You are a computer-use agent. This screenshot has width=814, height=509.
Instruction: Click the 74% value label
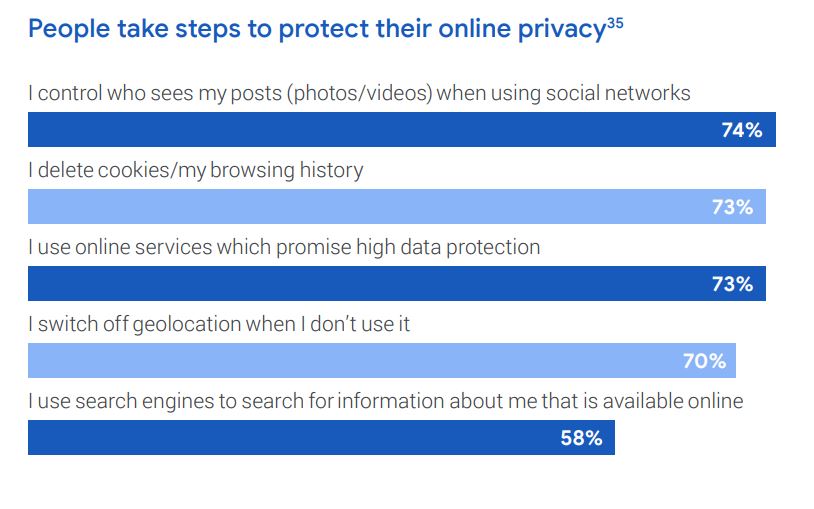742,130
